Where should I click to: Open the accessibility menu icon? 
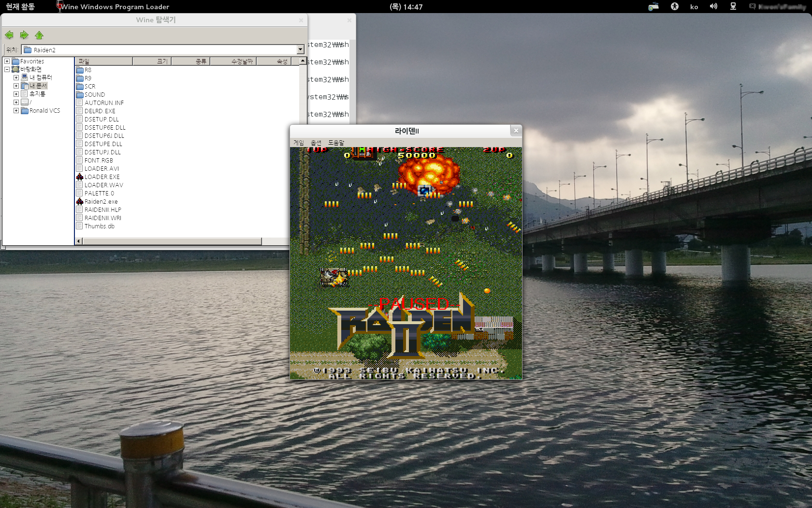point(675,6)
